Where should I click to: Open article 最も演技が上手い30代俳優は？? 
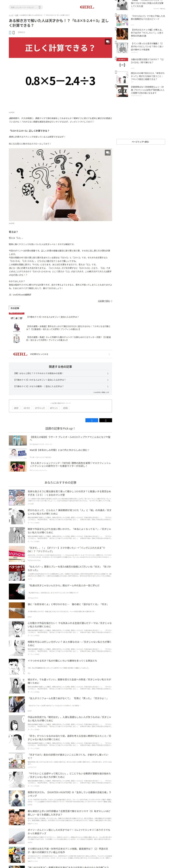point(69,813)
